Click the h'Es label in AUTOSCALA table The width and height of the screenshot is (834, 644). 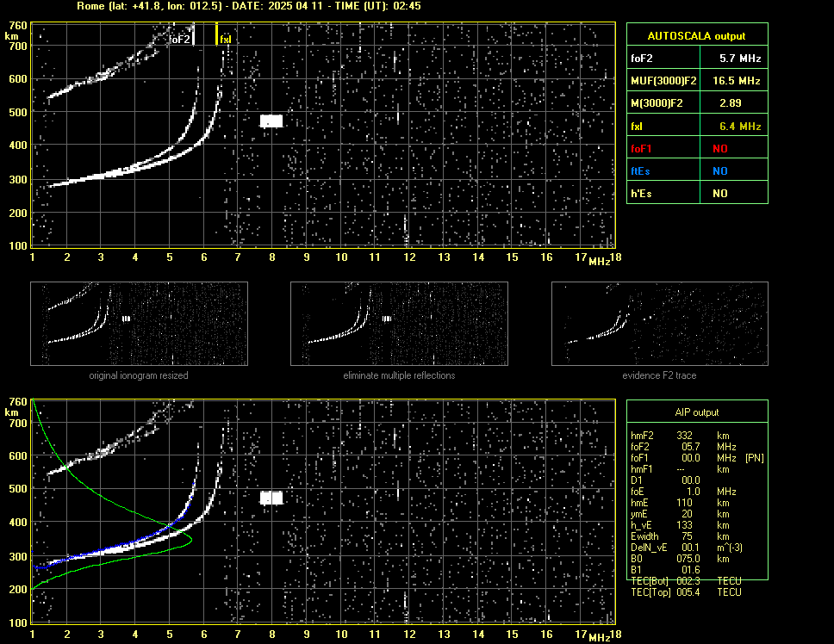(641, 194)
